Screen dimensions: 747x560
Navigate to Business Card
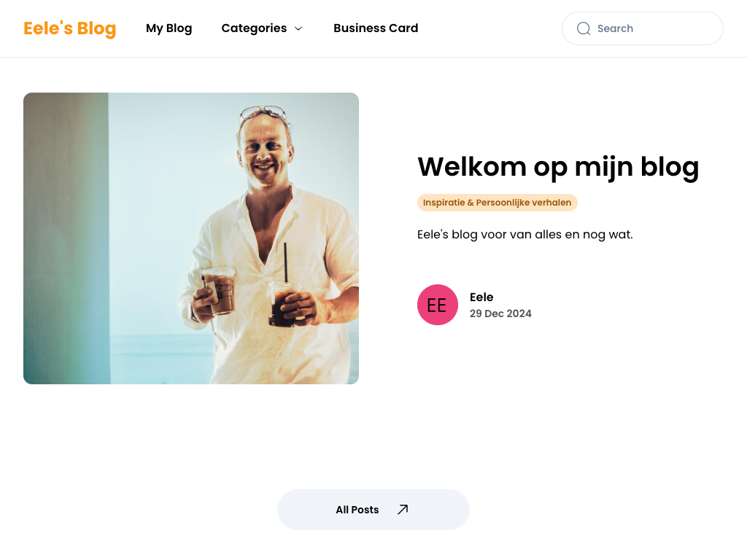click(376, 28)
